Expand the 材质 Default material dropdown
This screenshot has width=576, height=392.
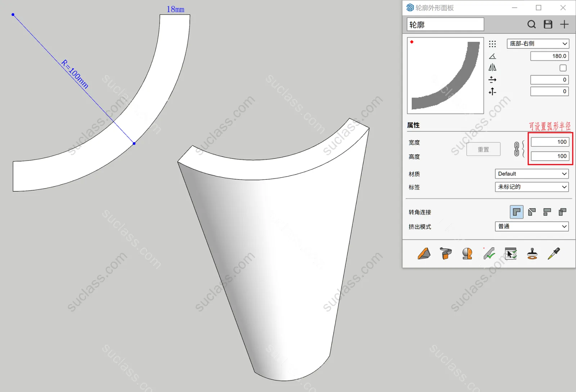[532, 174]
